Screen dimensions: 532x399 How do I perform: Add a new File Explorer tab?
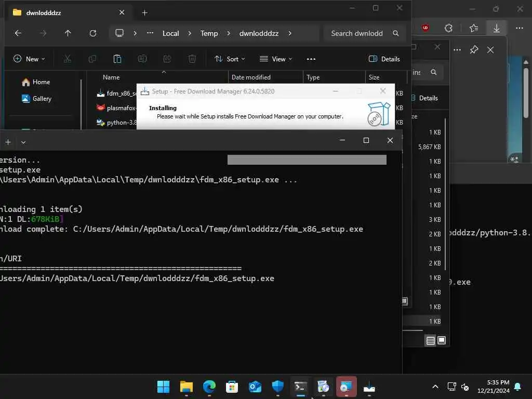(x=144, y=13)
